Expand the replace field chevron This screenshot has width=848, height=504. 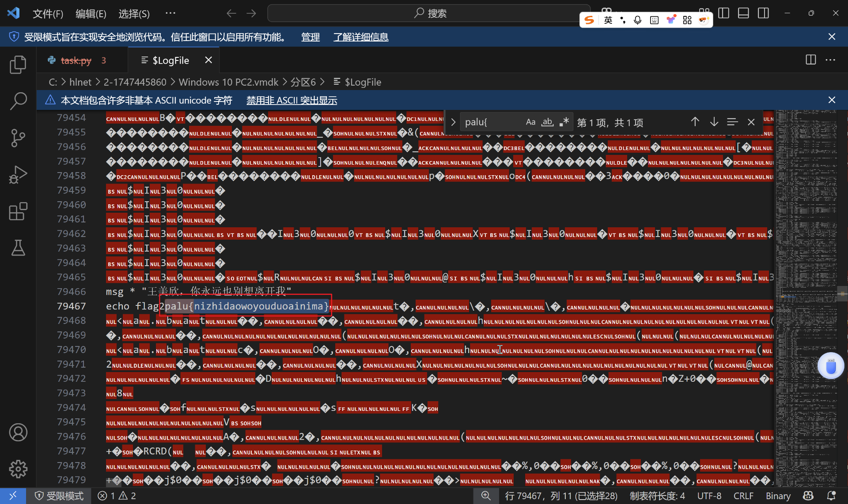453,122
